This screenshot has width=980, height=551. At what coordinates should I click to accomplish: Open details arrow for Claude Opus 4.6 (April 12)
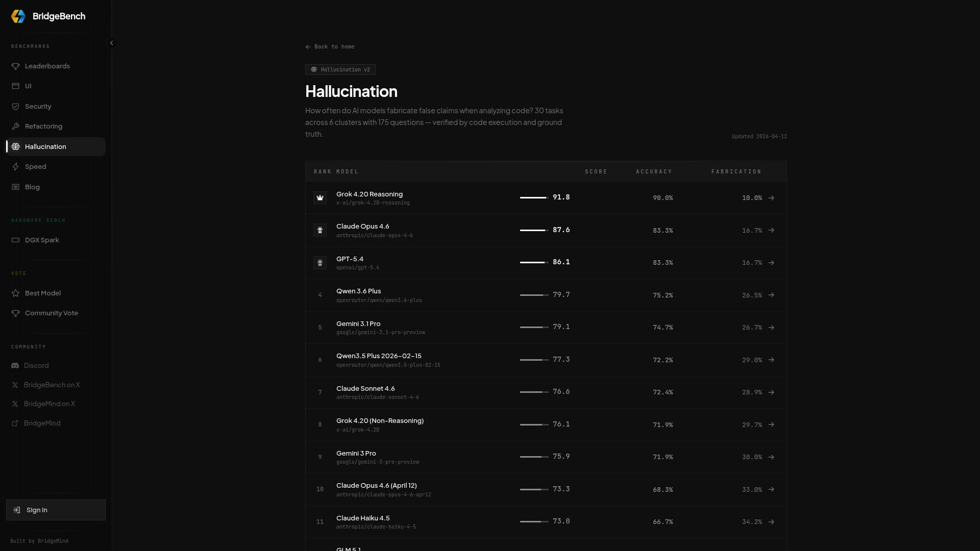771,490
